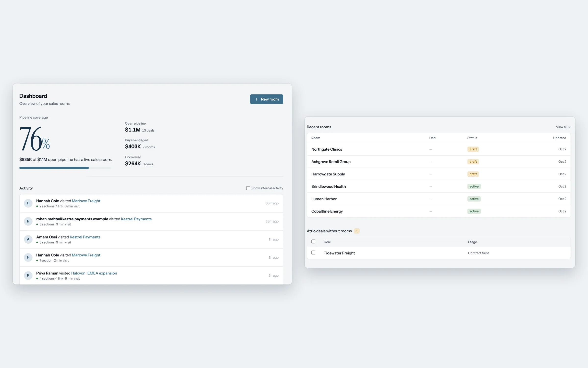Click the New room button

click(x=266, y=99)
